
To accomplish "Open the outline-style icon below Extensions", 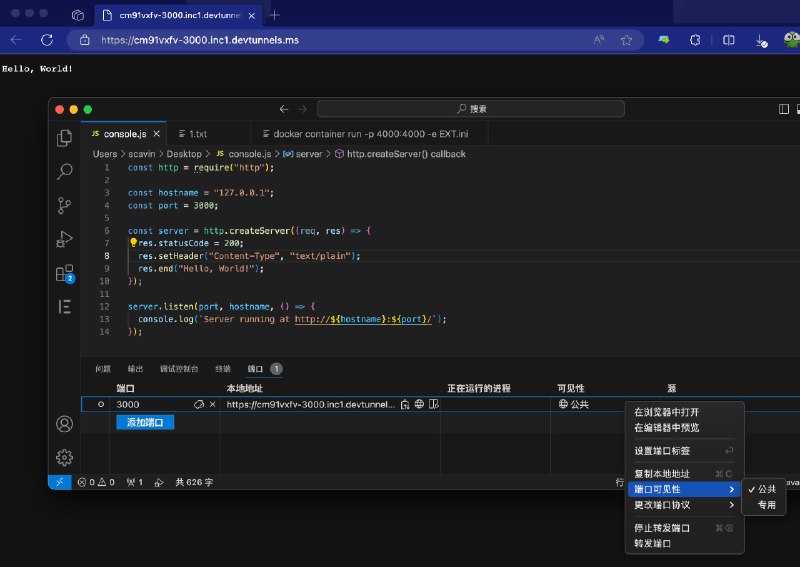I will click(x=64, y=307).
